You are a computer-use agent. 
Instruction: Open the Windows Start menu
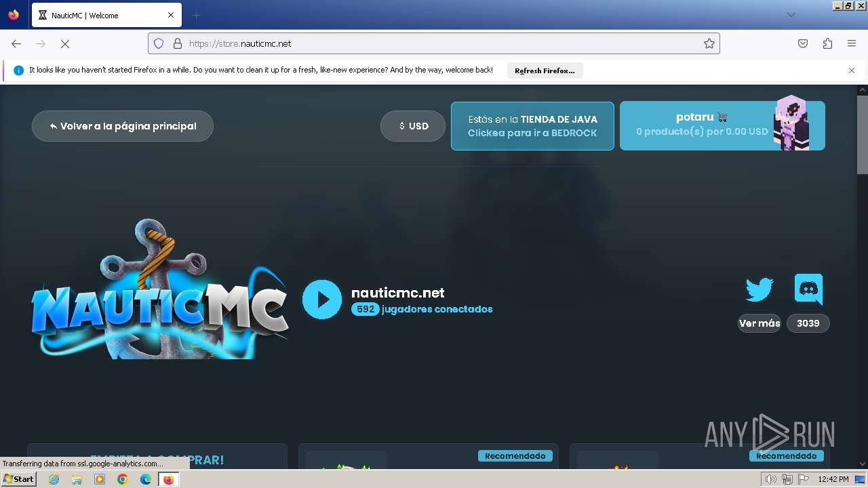coord(18,479)
